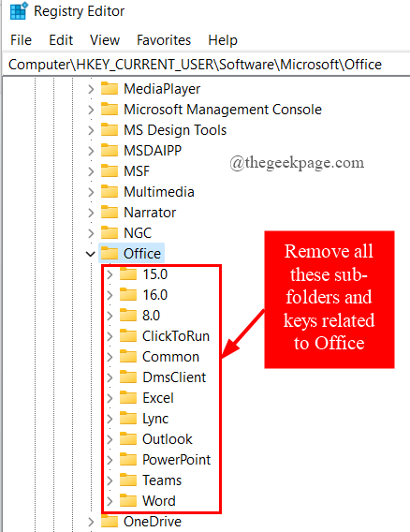Expand the 16.0 subkey

[110, 295]
